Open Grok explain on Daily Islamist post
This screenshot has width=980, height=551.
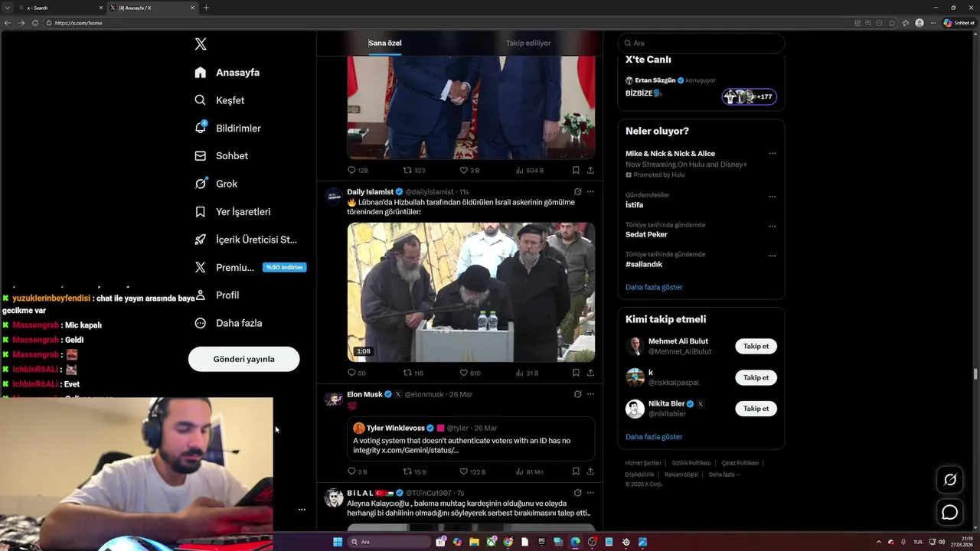pyautogui.click(x=577, y=192)
